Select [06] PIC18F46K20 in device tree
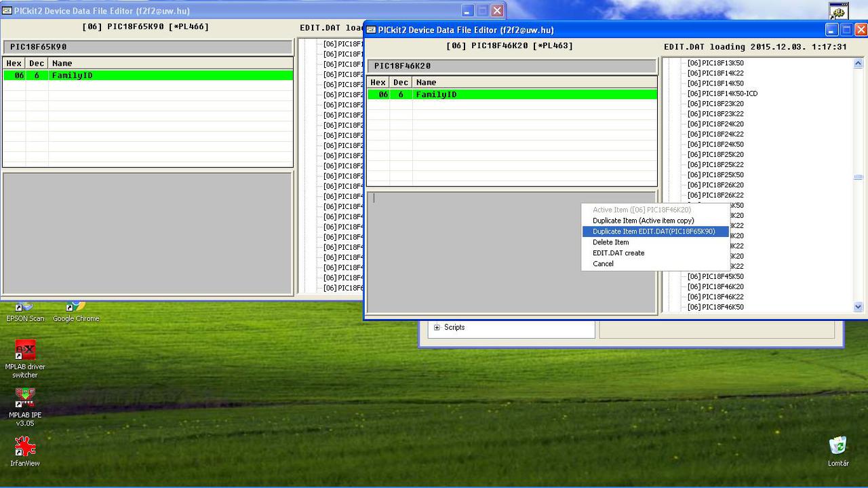Screen dimensions: 868x488 [715, 287]
